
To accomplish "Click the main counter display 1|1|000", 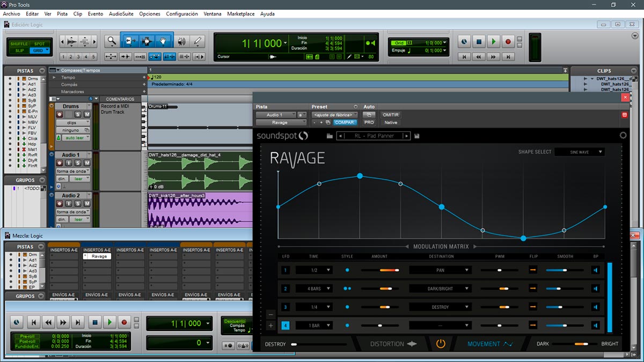I will (263, 43).
